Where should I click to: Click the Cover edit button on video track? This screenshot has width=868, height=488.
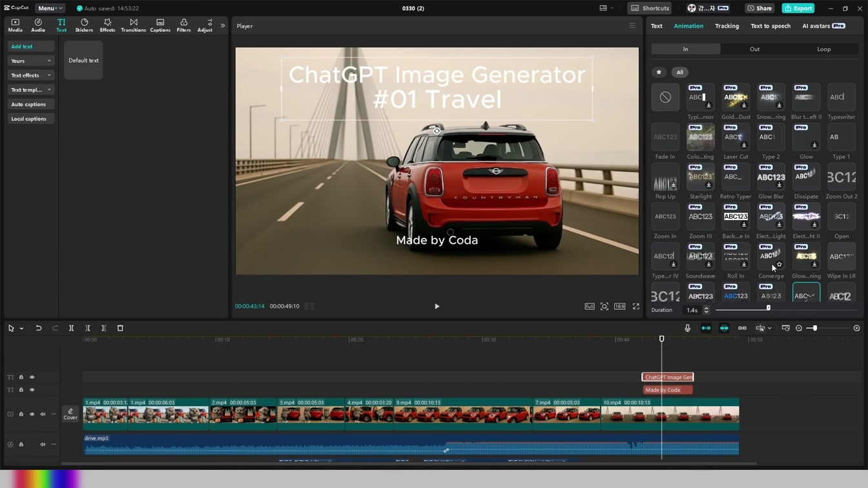coord(70,414)
